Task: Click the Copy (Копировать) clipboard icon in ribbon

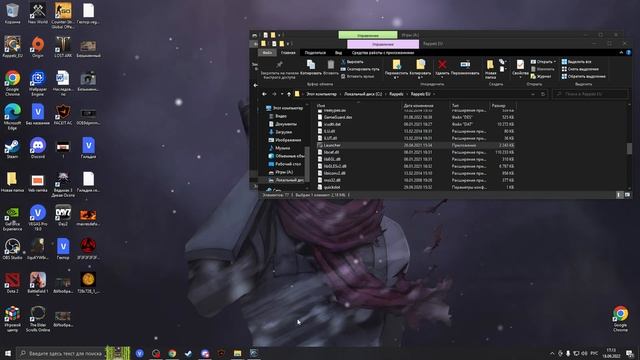Action: 311,64
